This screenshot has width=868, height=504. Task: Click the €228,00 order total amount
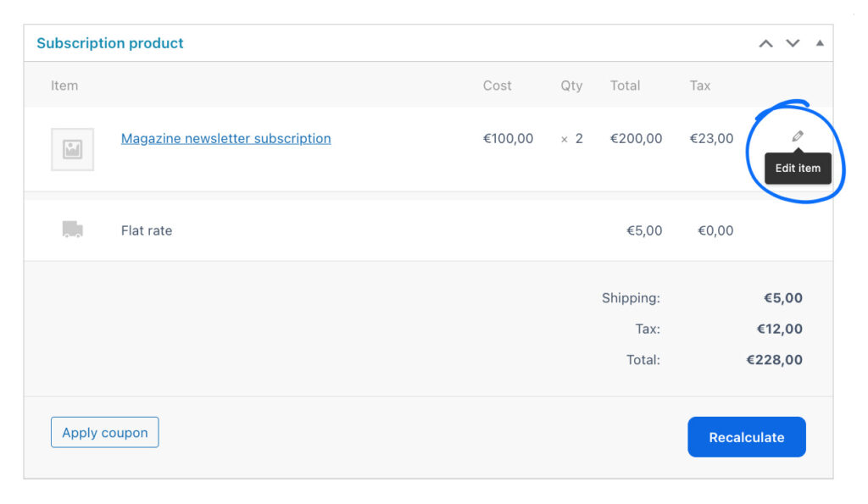tap(774, 360)
